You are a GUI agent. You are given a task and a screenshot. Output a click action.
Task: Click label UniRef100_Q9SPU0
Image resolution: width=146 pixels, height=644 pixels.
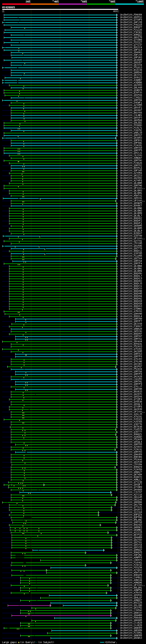coord(131,595)
